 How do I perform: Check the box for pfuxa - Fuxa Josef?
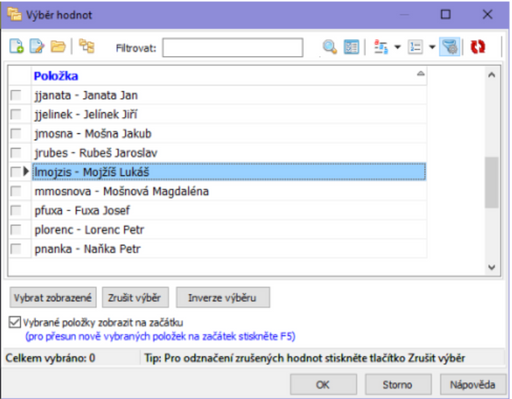pyautogui.click(x=16, y=211)
